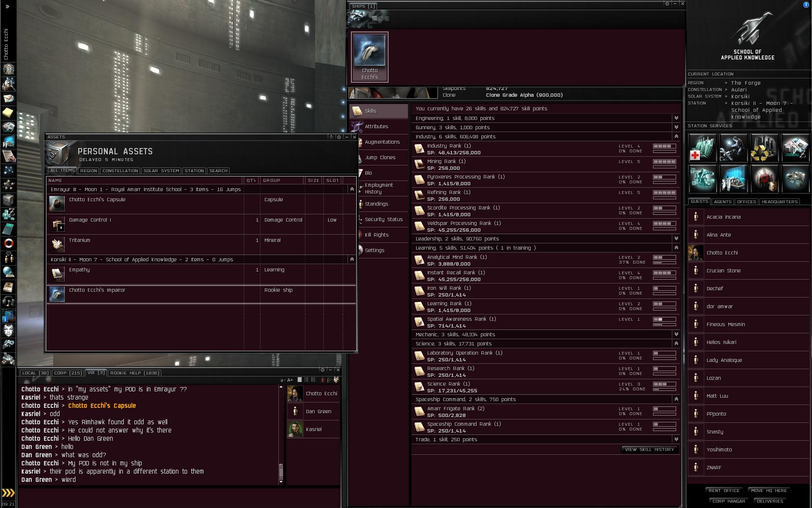Open the fitting station service icon
The image size is (812, 508).
(702, 178)
